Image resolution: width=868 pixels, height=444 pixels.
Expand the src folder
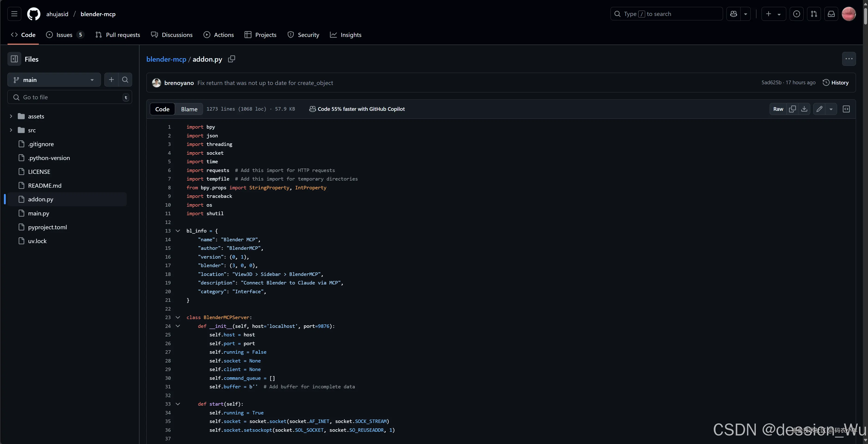(x=11, y=130)
